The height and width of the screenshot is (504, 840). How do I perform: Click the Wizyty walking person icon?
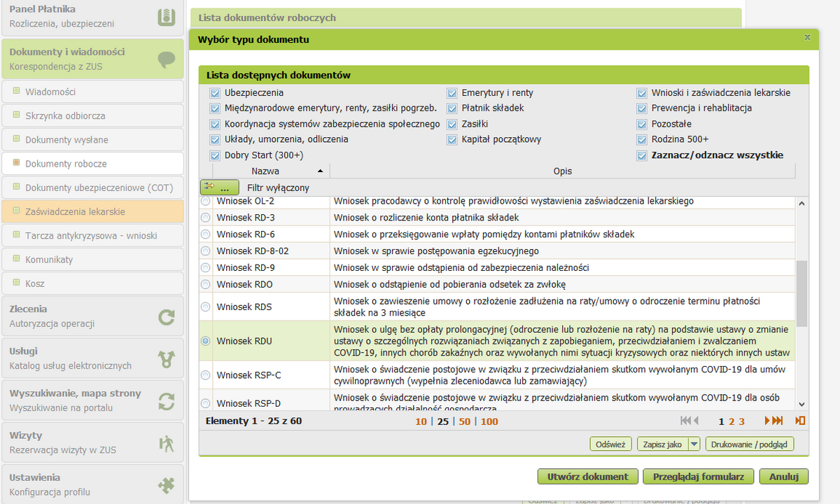pos(166,443)
